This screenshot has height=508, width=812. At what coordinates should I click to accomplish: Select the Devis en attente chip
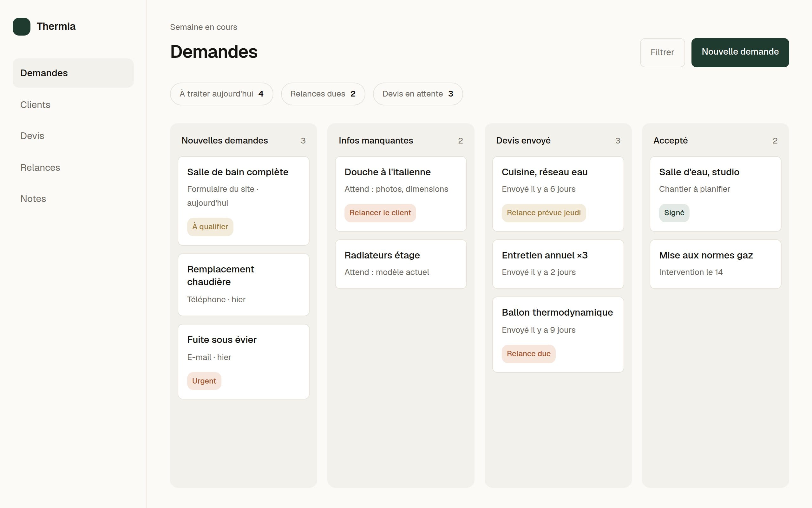[418, 94]
